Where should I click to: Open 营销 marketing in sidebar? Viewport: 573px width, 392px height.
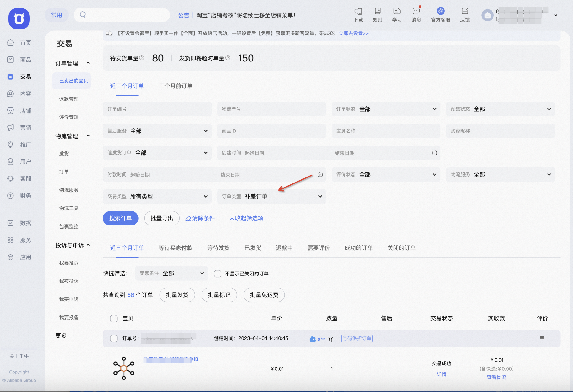[19, 127]
